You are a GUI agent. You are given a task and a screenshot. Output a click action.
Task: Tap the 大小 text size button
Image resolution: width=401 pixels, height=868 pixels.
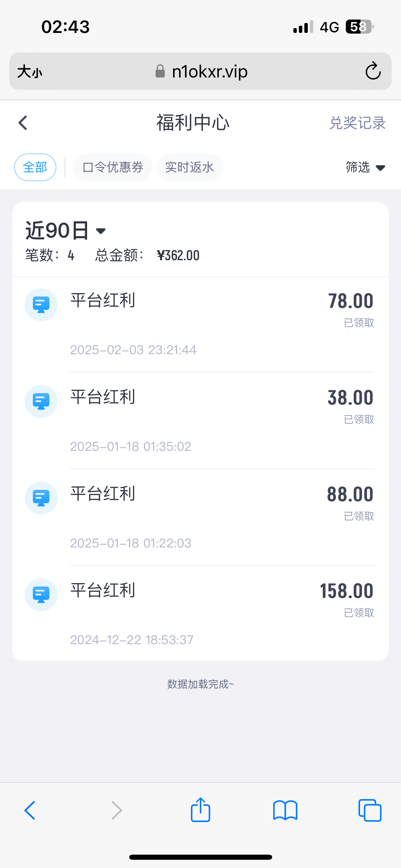[30, 72]
